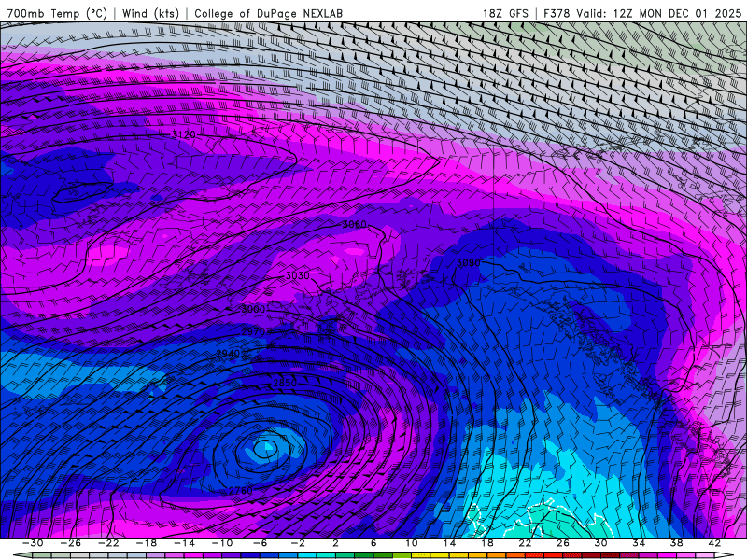Click the 3120 height contour label
Image resolution: width=747 pixels, height=560 pixels.
pyautogui.click(x=184, y=134)
